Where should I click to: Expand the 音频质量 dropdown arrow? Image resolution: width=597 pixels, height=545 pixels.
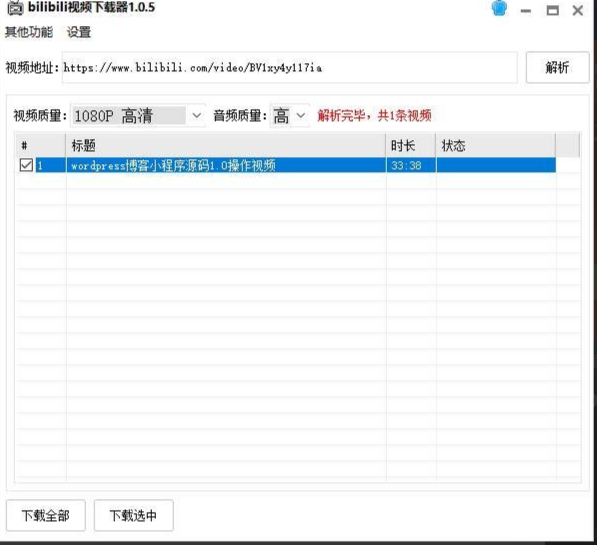pyautogui.click(x=301, y=115)
